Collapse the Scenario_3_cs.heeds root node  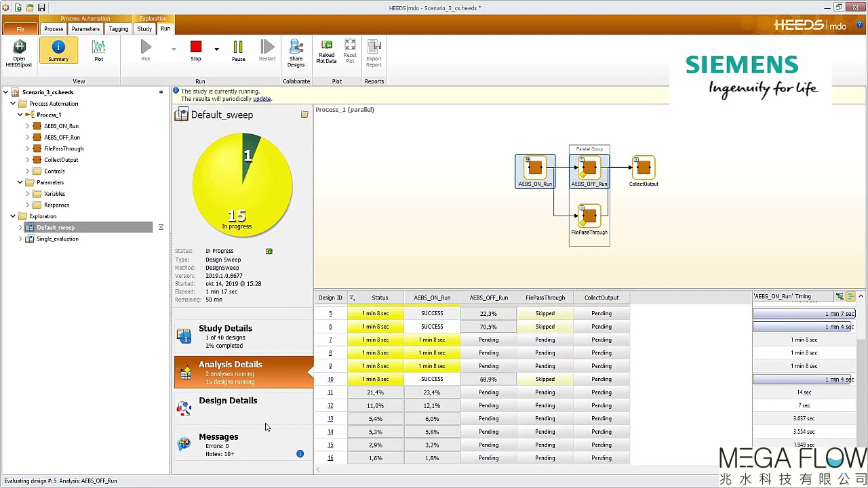pos(5,92)
